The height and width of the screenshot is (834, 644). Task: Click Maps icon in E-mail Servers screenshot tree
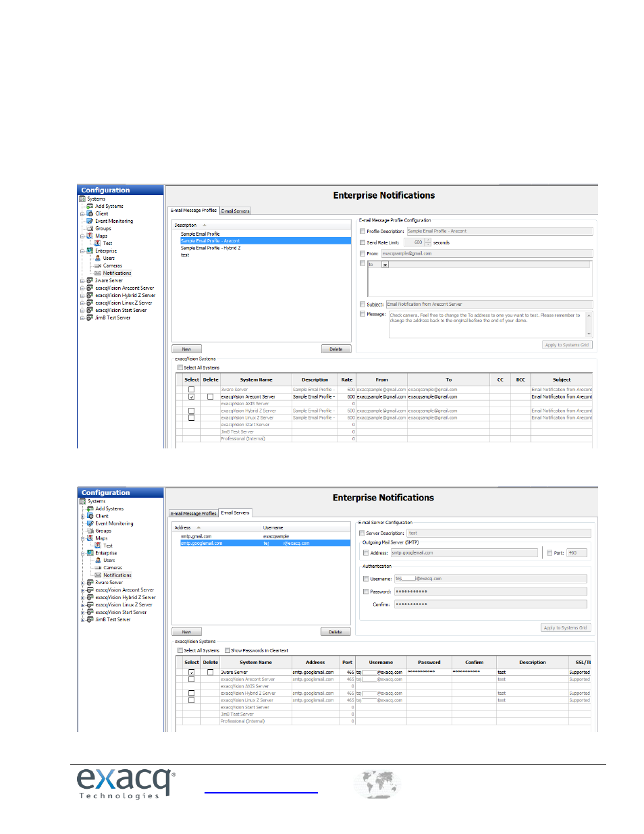90,538
